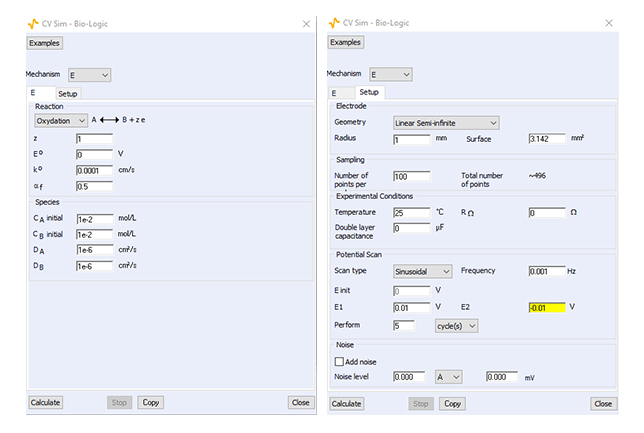This screenshot has width=644, height=433.
Task: Switch to Setup tab in the left window
Action: pos(67,93)
